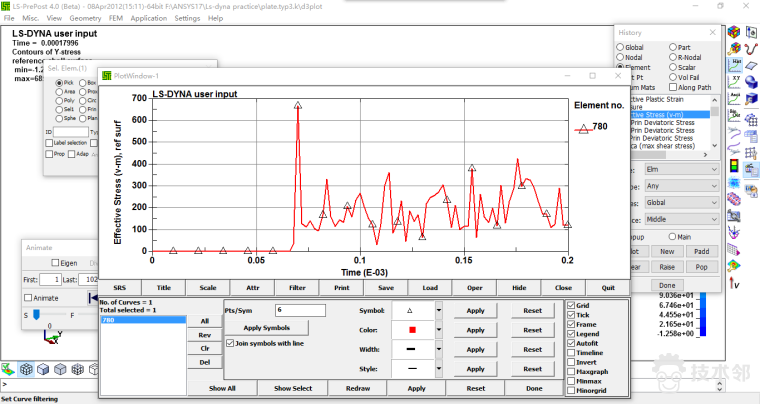Image resolution: width=760 pixels, height=404 pixels.
Task: Click the fringe contour render icon at bottom left
Action: coord(9,369)
